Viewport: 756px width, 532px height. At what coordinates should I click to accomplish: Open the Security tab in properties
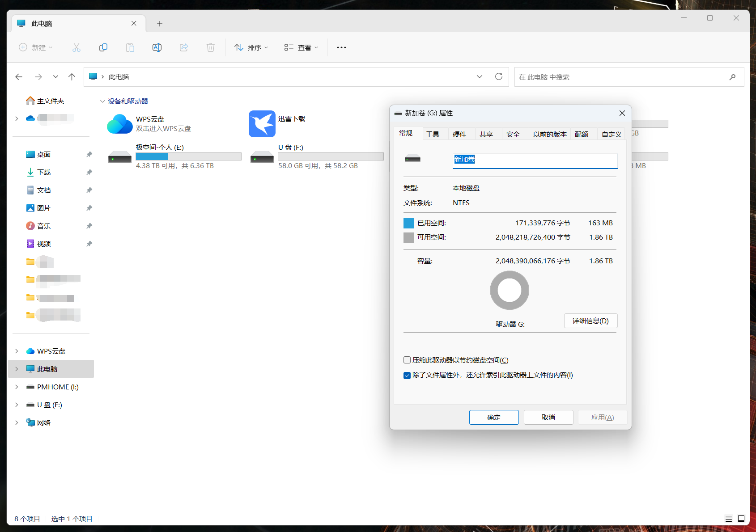point(513,134)
